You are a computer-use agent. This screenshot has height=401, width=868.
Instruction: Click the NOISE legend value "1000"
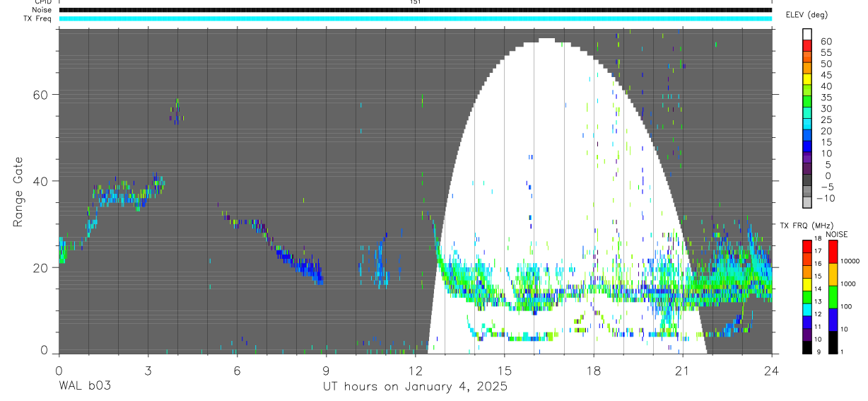[848, 284]
